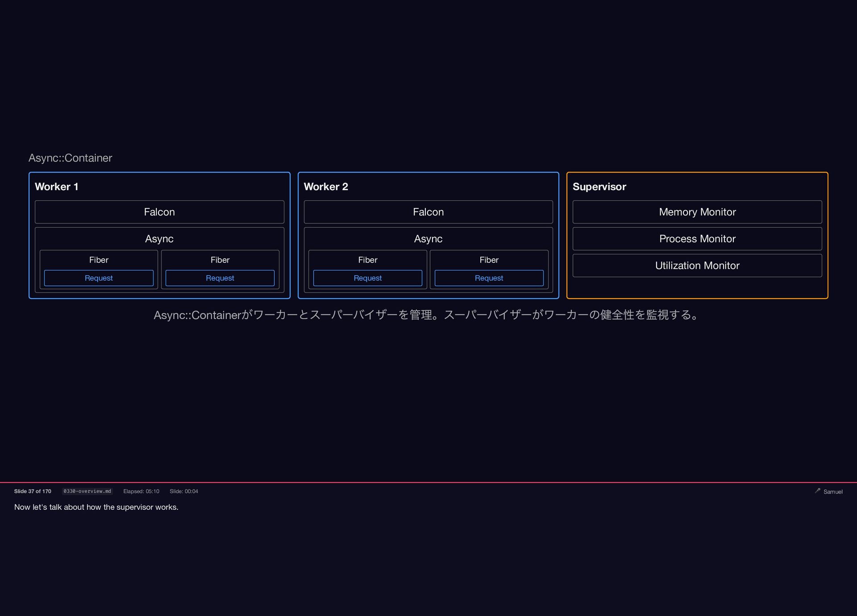Click second Request box in Worker 2
This screenshot has height=616, width=857.
click(x=489, y=278)
